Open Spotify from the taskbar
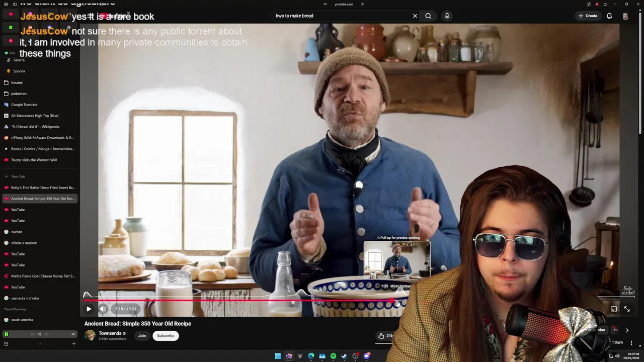644x362 pixels. pyautogui.click(x=333, y=356)
